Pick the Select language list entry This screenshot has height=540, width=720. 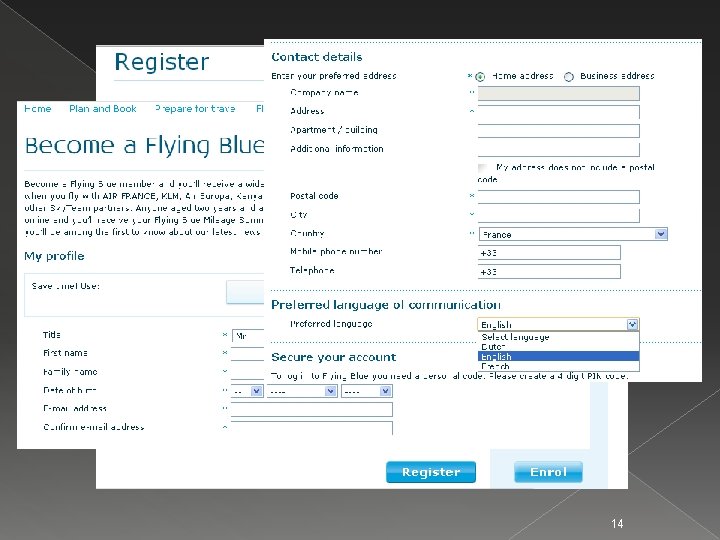[558, 337]
